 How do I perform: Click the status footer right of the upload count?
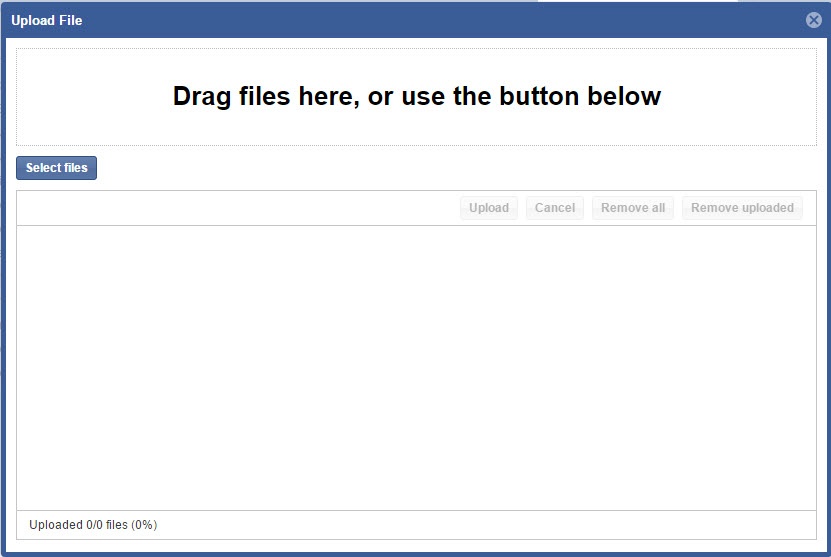click(480, 525)
